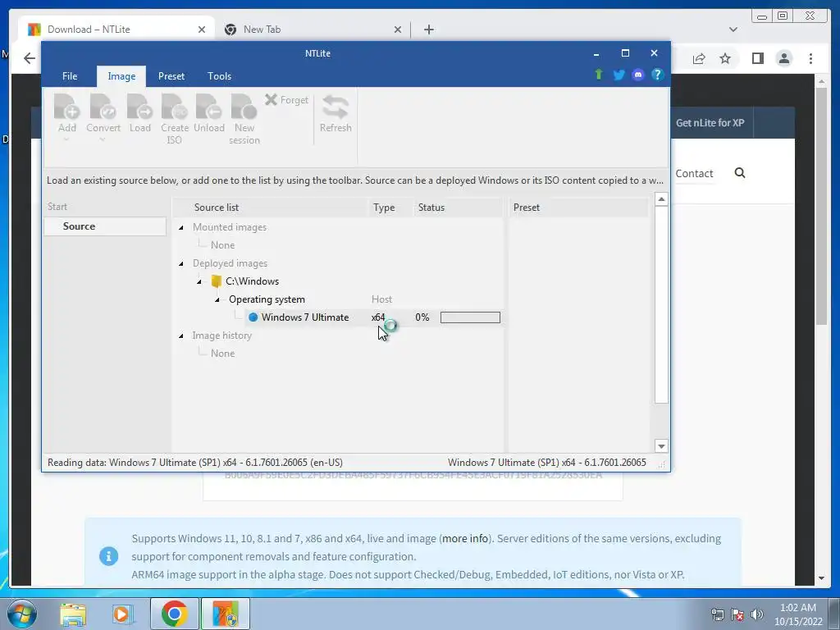Toggle Chrome side panel icon
Image resolution: width=840 pixels, height=630 pixels.
(x=757, y=58)
